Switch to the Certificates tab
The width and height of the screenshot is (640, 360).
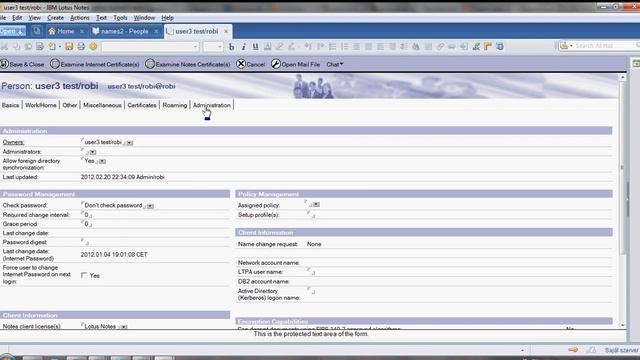click(142, 105)
